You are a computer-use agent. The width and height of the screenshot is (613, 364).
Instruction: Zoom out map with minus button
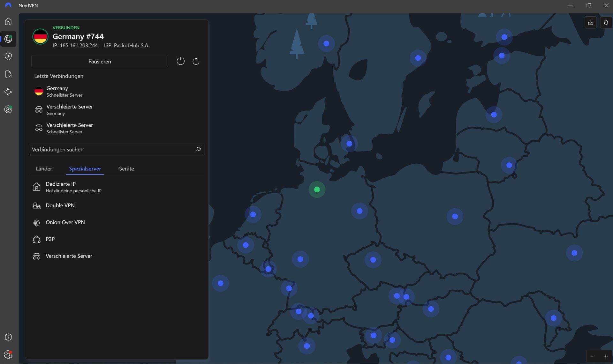[593, 356]
